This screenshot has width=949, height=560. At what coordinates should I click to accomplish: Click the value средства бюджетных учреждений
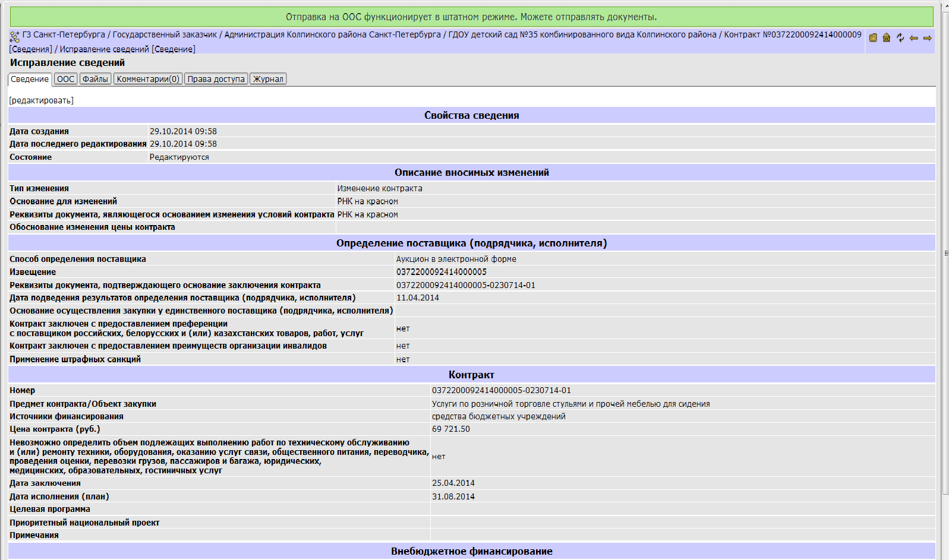click(x=499, y=416)
